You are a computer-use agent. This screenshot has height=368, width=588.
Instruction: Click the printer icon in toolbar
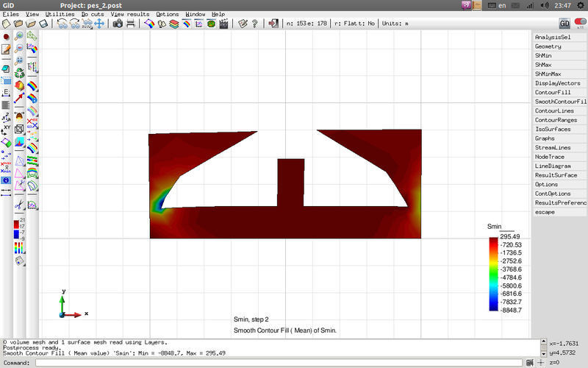131,24
